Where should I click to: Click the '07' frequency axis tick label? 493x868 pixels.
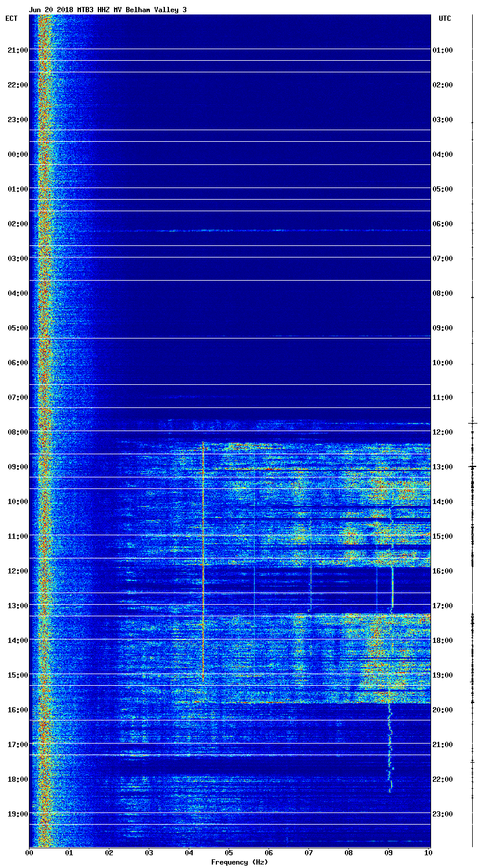(308, 853)
